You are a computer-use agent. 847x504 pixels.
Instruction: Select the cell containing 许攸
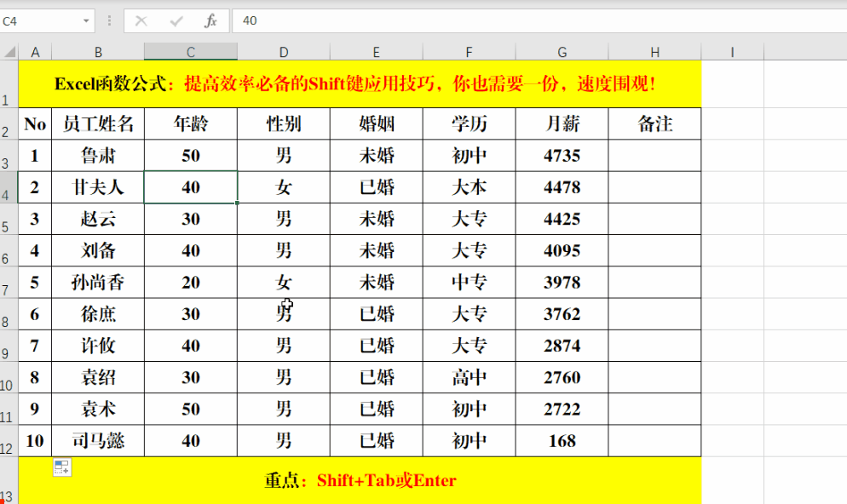(98, 346)
